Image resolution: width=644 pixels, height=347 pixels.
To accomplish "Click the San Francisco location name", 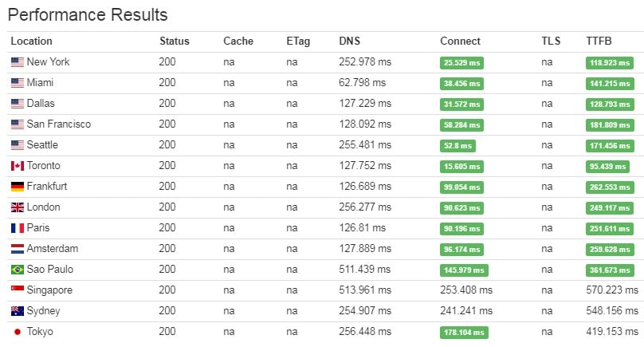I will [59, 124].
